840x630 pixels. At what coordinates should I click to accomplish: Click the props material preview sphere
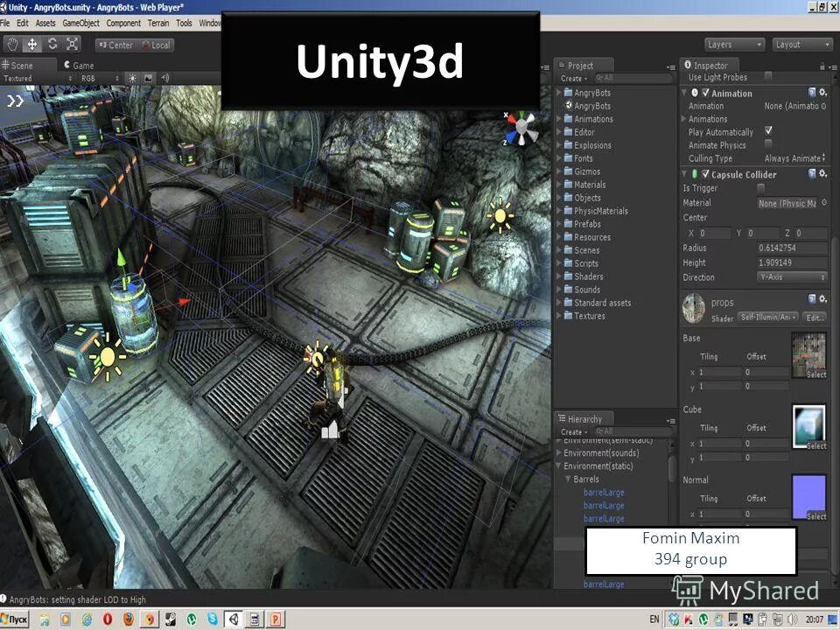pyautogui.click(x=694, y=309)
